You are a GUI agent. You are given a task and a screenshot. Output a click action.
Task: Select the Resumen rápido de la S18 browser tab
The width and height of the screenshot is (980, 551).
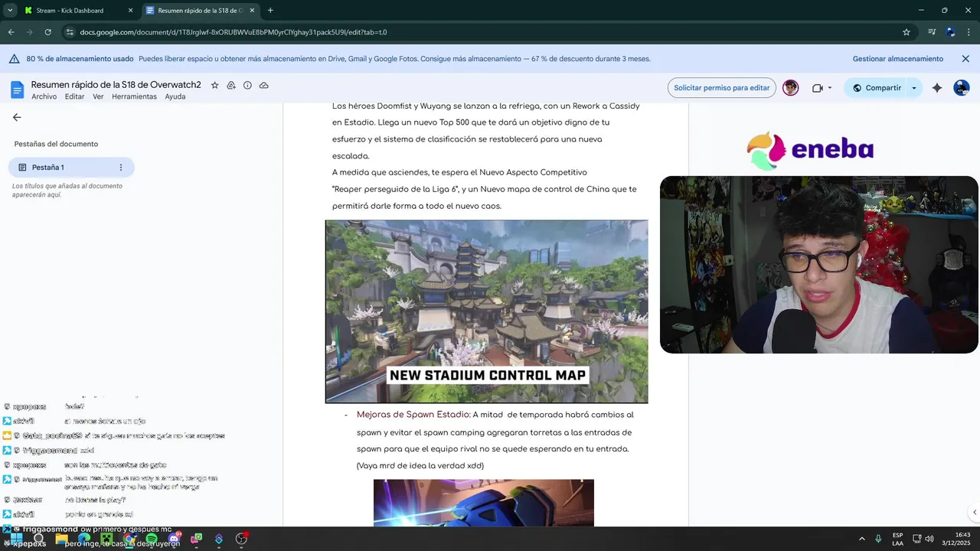[x=200, y=11]
